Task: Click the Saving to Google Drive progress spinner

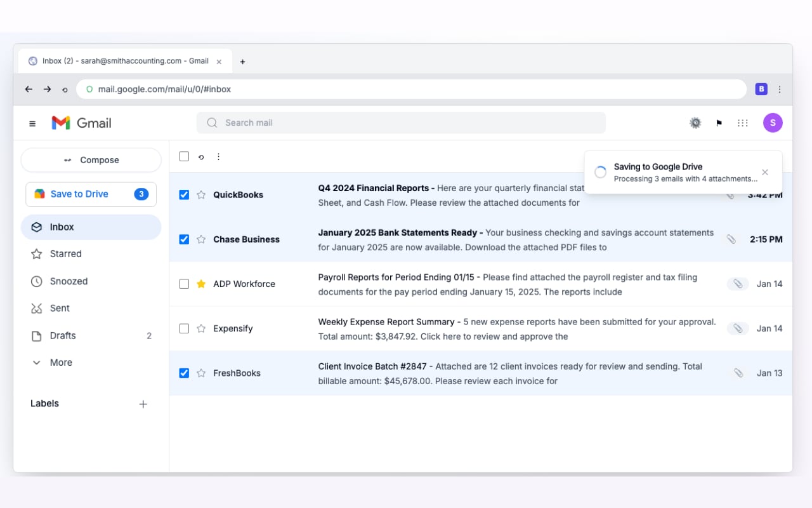Action: click(599, 172)
